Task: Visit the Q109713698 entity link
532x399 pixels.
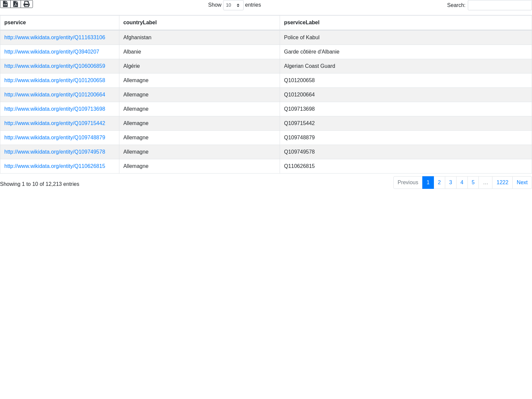Action: [x=55, y=109]
